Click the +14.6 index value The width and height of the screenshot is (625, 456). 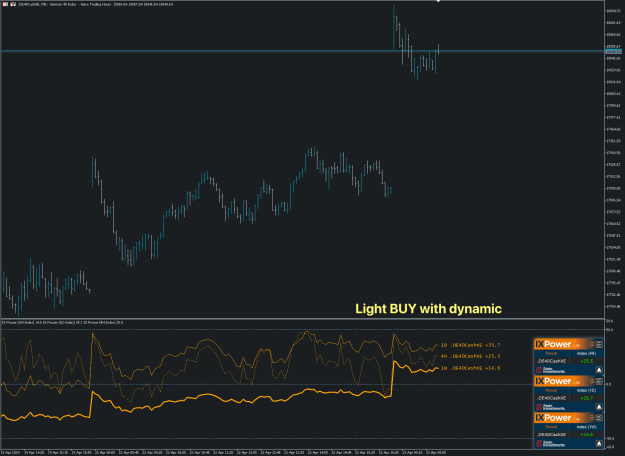click(587, 434)
